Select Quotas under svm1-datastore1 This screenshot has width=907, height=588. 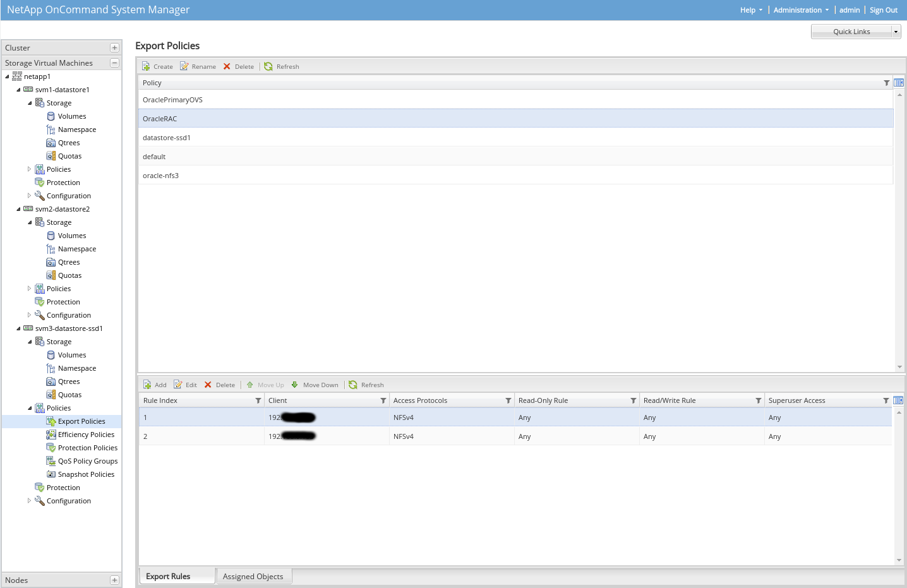(69, 156)
